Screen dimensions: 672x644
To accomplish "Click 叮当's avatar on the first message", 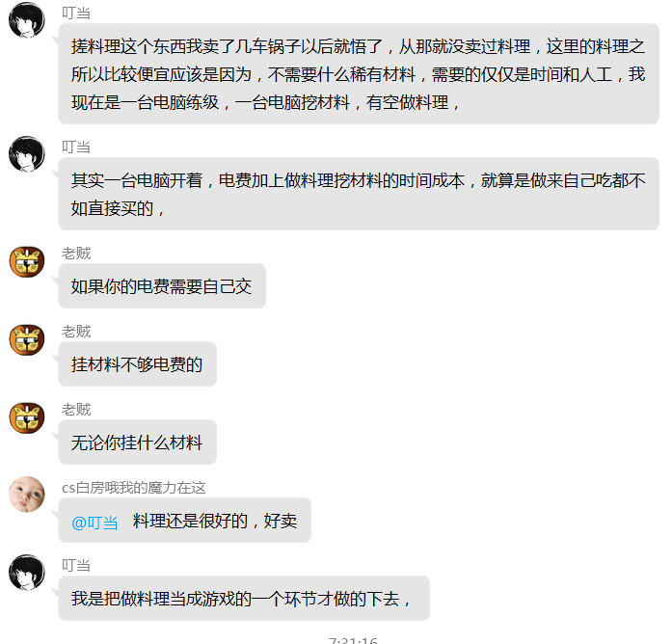I will click(27, 19).
